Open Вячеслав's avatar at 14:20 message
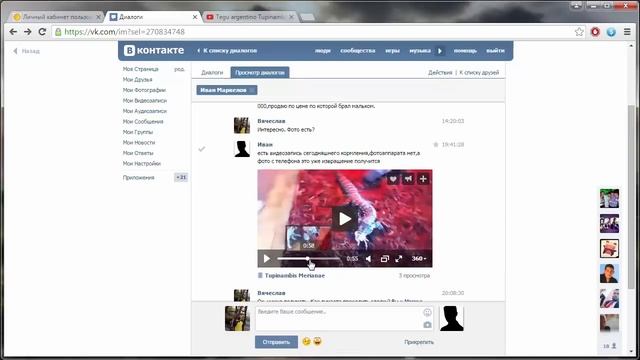This screenshot has width=640, height=360. click(x=242, y=125)
